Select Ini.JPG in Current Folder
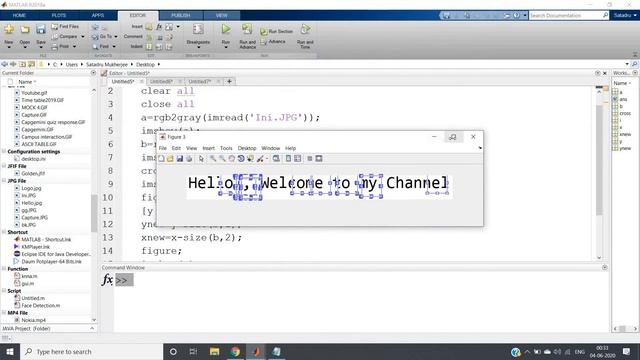The height and width of the screenshot is (360, 640). click(x=29, y=196)
